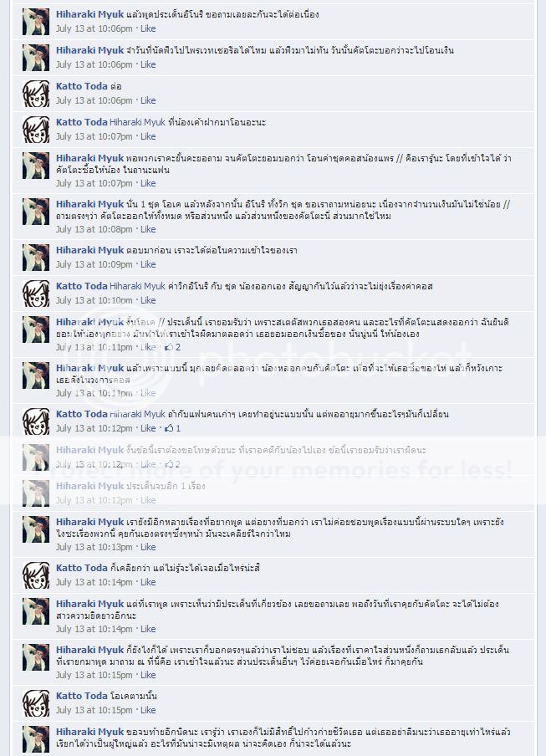Open Hiharaki Myuk's avatar on the first comment
Screen dimensions: 546x756
pyautogui.click(x=36, y=23)
